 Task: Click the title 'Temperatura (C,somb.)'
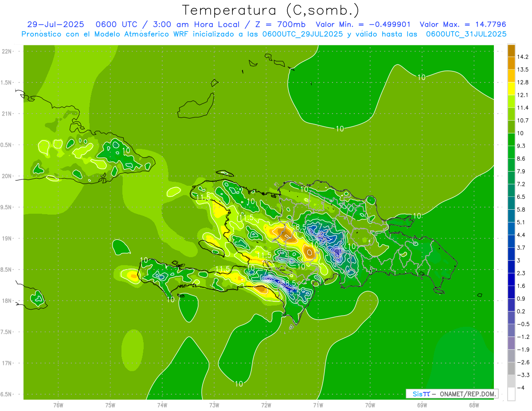[270, 10]
